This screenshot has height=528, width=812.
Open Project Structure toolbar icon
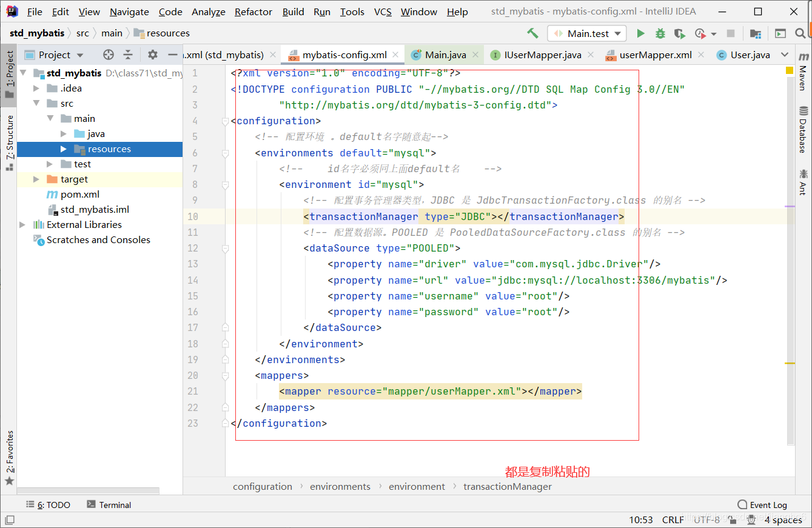coord(755,33)
